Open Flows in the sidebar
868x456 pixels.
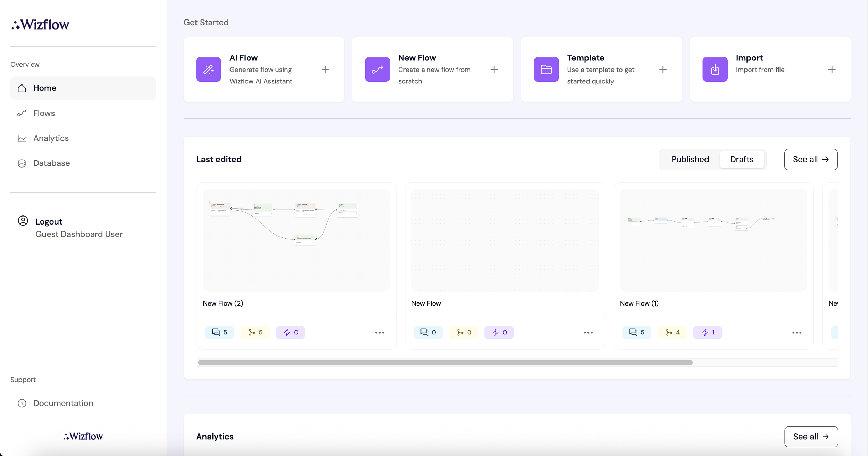44,113
